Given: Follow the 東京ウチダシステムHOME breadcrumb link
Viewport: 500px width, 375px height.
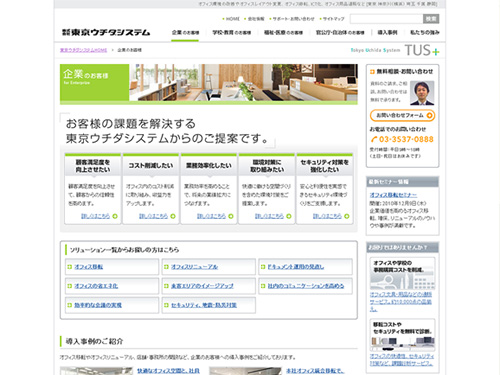Looking at the screenshot, I should [x=83, y=50].
